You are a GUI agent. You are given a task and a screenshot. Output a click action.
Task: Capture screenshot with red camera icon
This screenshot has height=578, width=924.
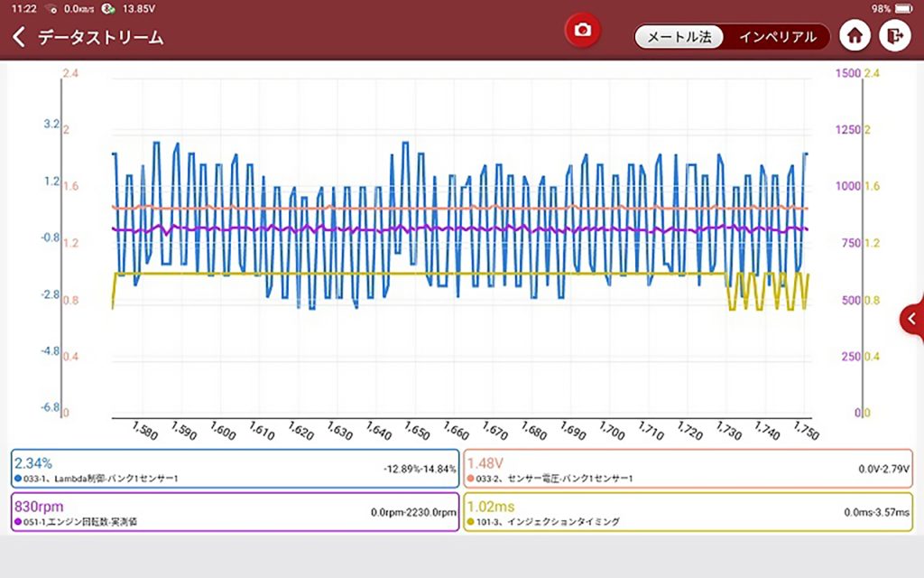(x=582, y=30)
